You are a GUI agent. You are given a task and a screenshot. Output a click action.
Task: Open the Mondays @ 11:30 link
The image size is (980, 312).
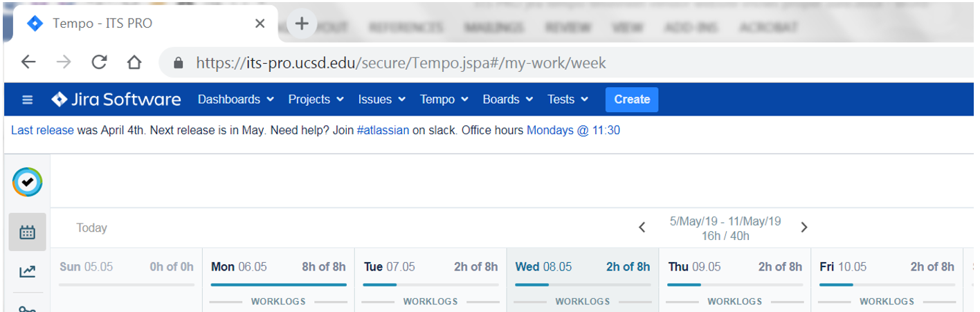tap(573, 130)
